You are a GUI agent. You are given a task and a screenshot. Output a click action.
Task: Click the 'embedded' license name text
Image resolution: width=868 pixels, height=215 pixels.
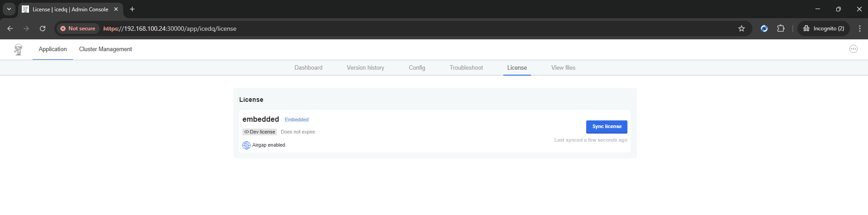[260, 119]
